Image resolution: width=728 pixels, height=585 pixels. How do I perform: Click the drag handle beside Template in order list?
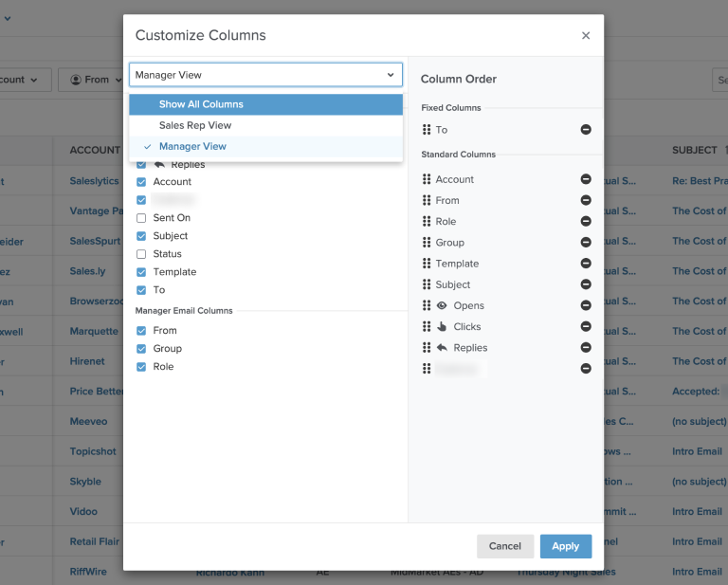[x=427, y=264]
